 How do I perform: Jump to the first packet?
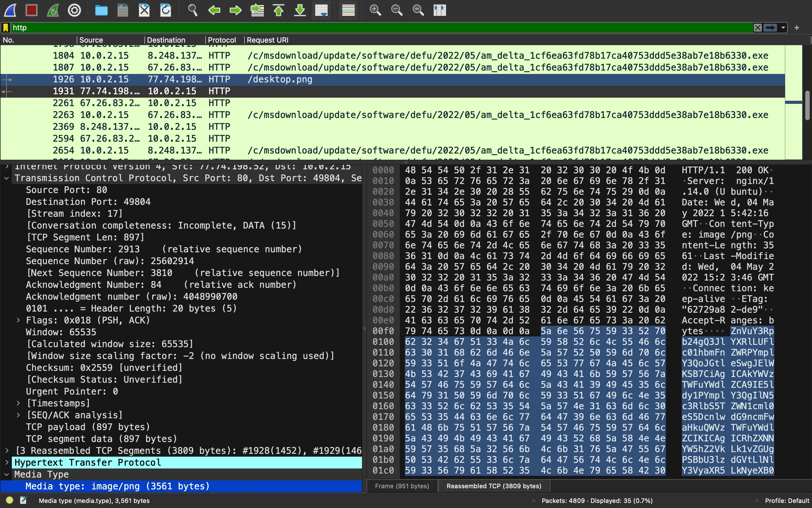click(279, 10)
